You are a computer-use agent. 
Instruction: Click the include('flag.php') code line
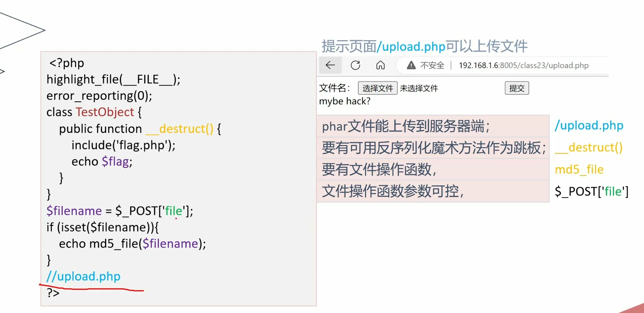123,145
